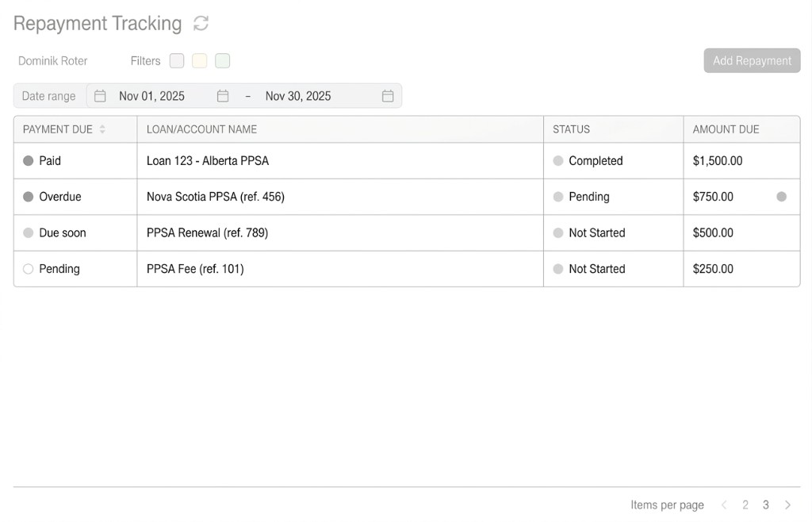Refresh the Repayment Tracking list

[x=201, y=23]
